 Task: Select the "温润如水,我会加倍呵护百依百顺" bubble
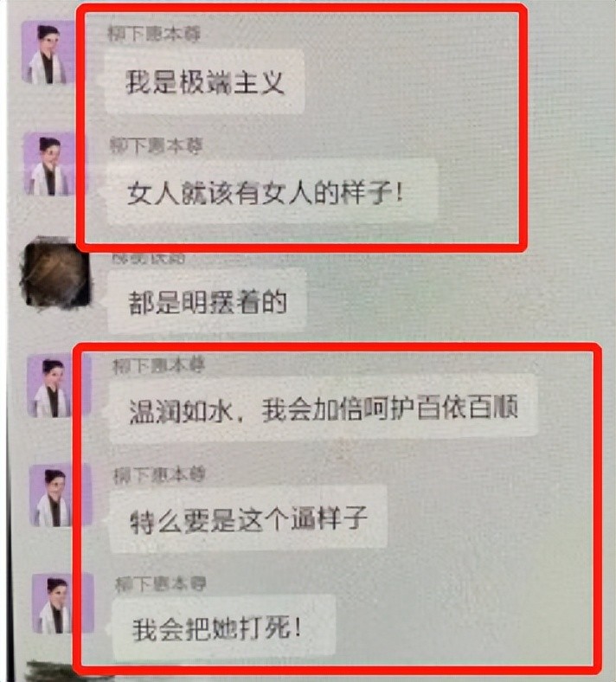[323, 409]
